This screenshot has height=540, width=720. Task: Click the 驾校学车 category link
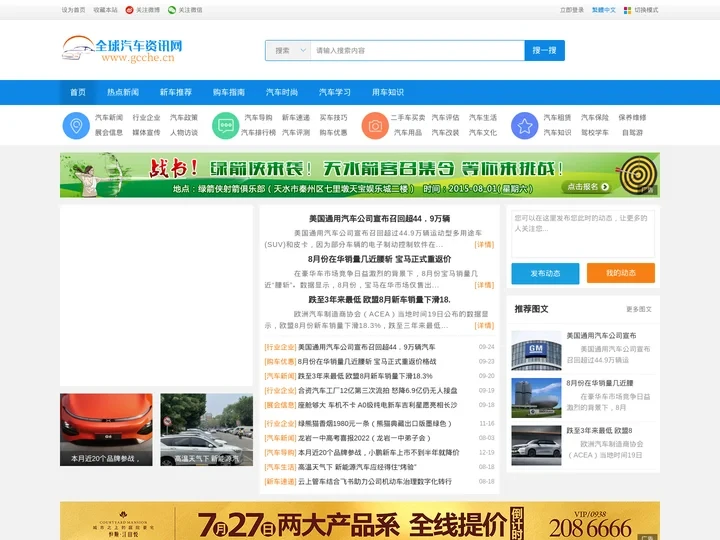595,133
